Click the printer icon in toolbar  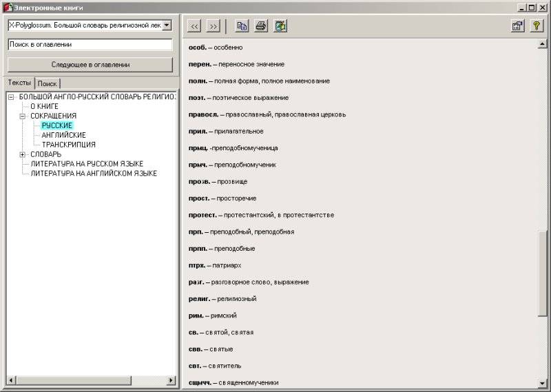pyautogui.click(x=261, y=26)
